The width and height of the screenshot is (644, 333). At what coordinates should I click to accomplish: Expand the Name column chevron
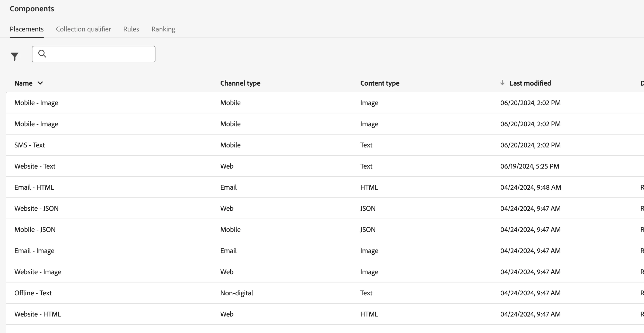(40, 83)
